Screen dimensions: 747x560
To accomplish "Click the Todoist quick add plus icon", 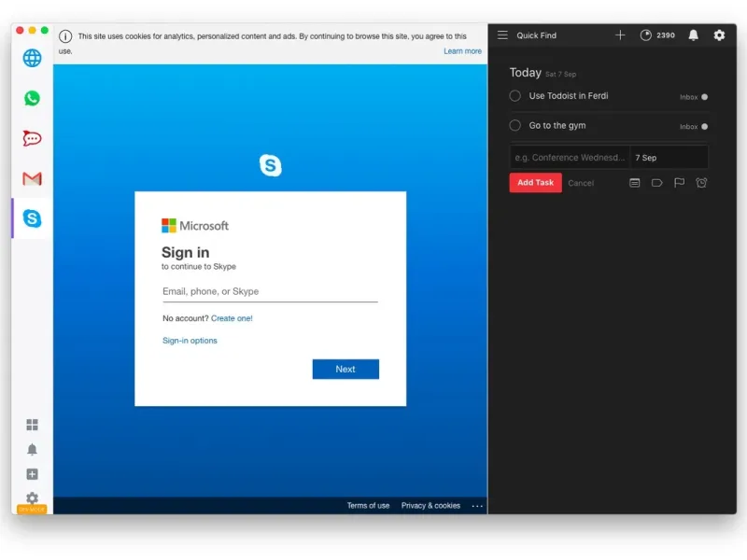I will pyautogui.click(x=620, y=35).
